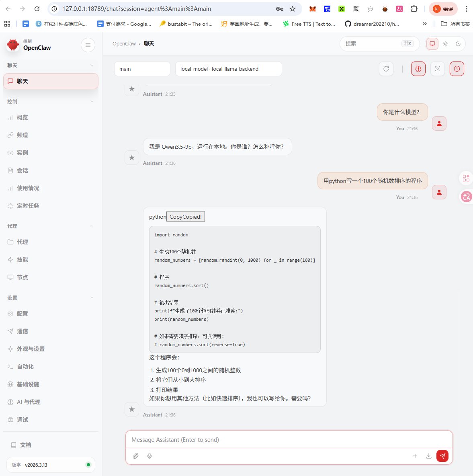View the 使用情况 usage page
This screenshot has width=473, height=476.
pyautogui.click(x=51, y=188)
